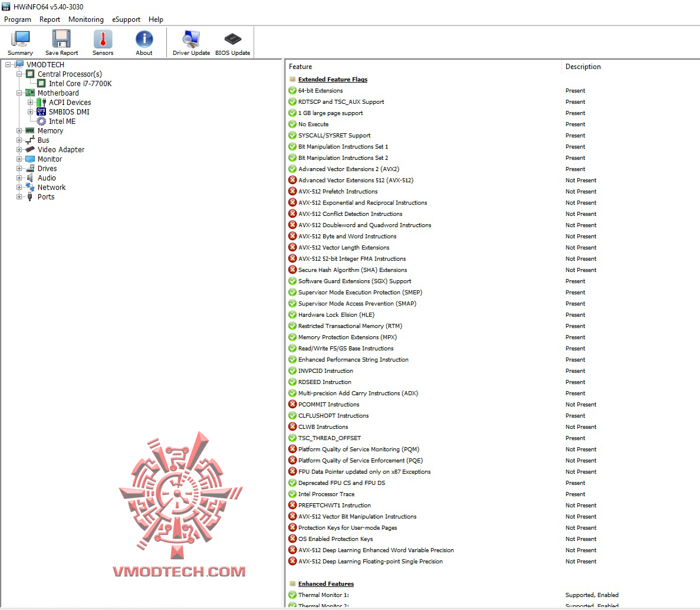Select the Memory Protection Extensions (MPX) row
This screenshot has height=610, width=700.
click(493, 337)
